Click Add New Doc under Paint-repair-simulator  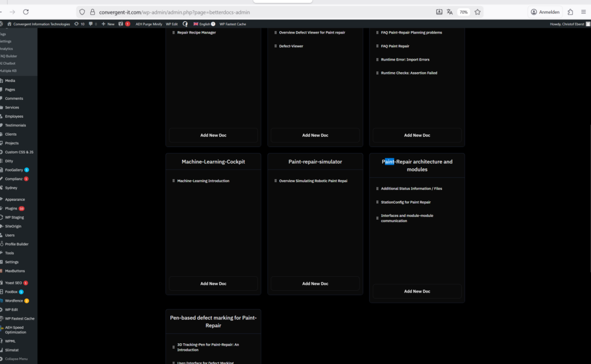click(315, 283)
